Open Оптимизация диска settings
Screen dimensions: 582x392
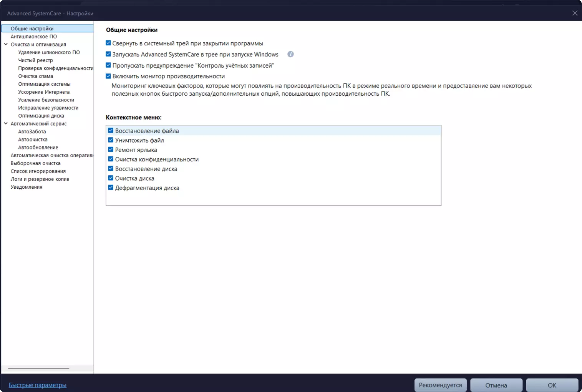pos(41,116)
